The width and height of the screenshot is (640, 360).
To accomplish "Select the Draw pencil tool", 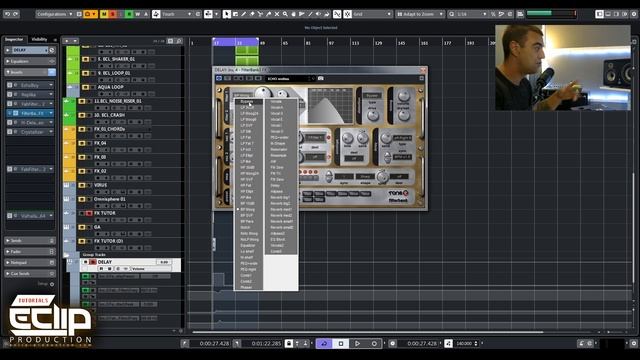I will [243, 14].
